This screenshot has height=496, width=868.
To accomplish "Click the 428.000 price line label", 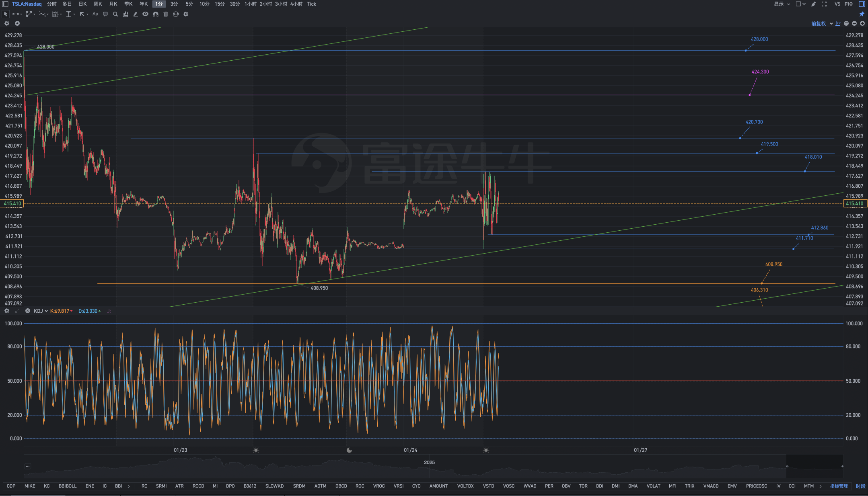I will point(759,39).
